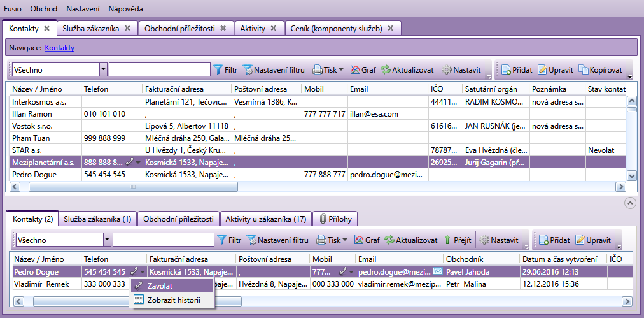Screen dimensions: 644x318
Task: Click Aktualizovat refresh in the upper toolbar
Action: pyautogui.click(x=407, y=70)
